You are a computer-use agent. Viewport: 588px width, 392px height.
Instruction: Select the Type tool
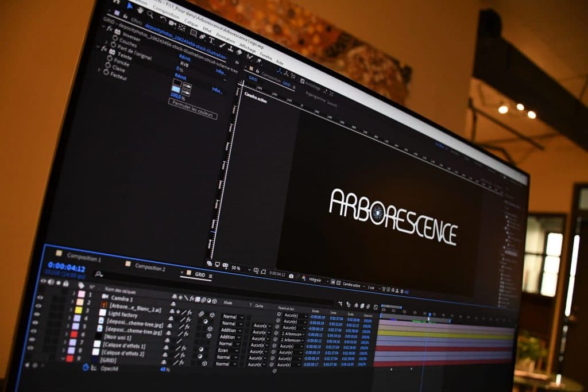[211, 40]
